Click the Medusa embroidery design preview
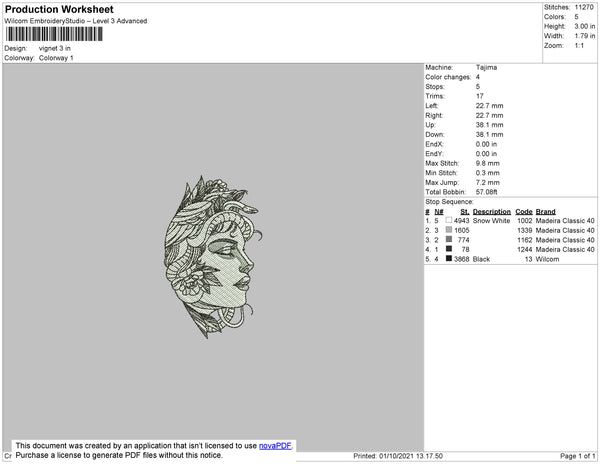This screenshot has width=600, height=464. (x=214, y=257)
